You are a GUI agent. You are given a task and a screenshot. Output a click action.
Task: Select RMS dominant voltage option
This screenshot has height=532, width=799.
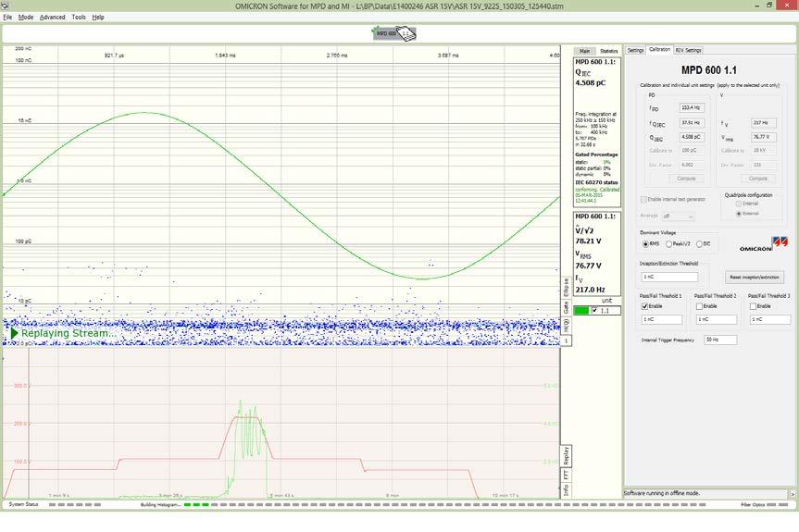pos(645,244)
